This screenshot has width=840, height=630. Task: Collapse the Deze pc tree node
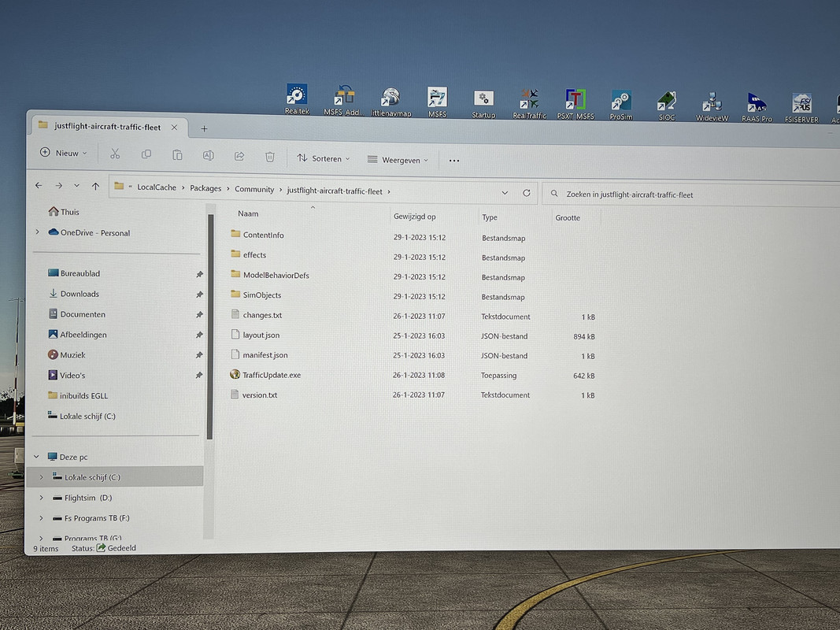36,457
